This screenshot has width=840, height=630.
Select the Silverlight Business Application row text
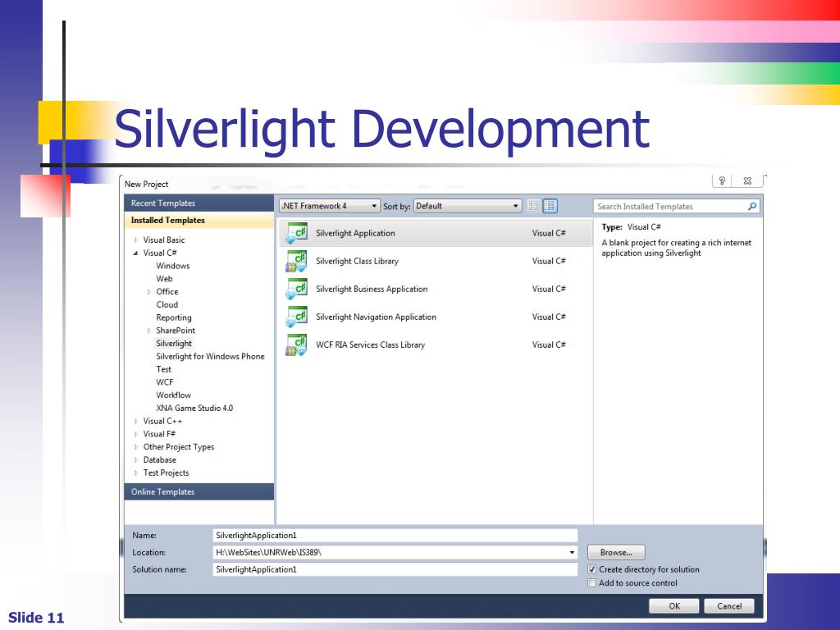(x=372, y=289)
